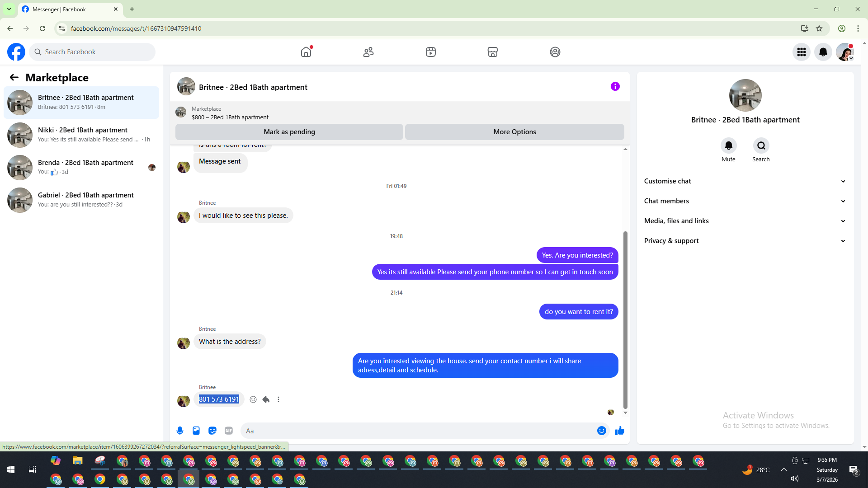Click the 'What is the address?' message
868x488 pixels.
pos(230,342)
